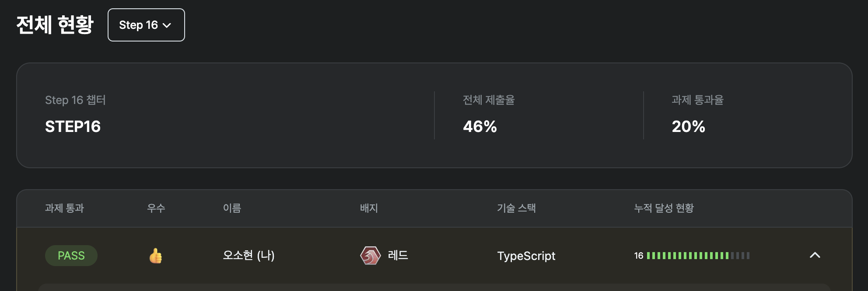Click the STEP16 chapter title
Viewport: 868px width, 291px height.
coord(73,127)
